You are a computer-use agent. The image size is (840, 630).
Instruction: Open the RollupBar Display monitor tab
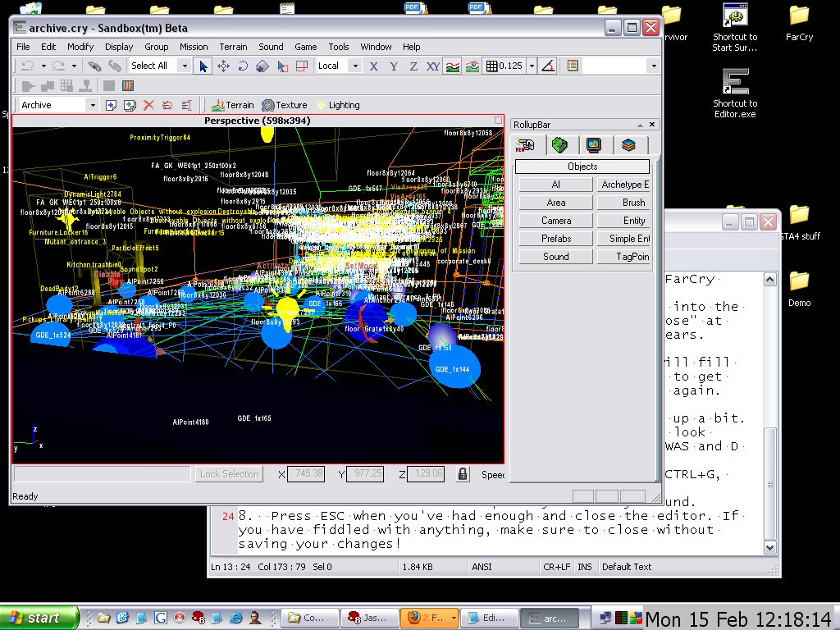point(594,145)
